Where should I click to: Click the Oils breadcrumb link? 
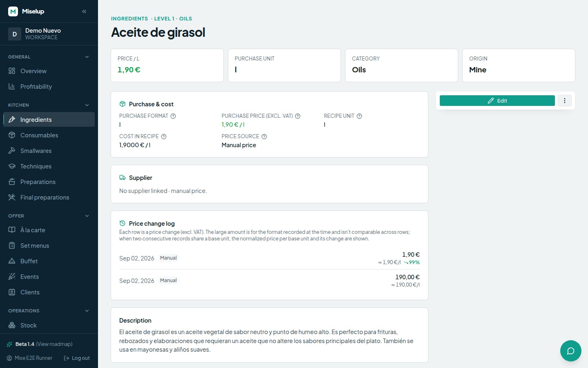[x=185, y=18]
